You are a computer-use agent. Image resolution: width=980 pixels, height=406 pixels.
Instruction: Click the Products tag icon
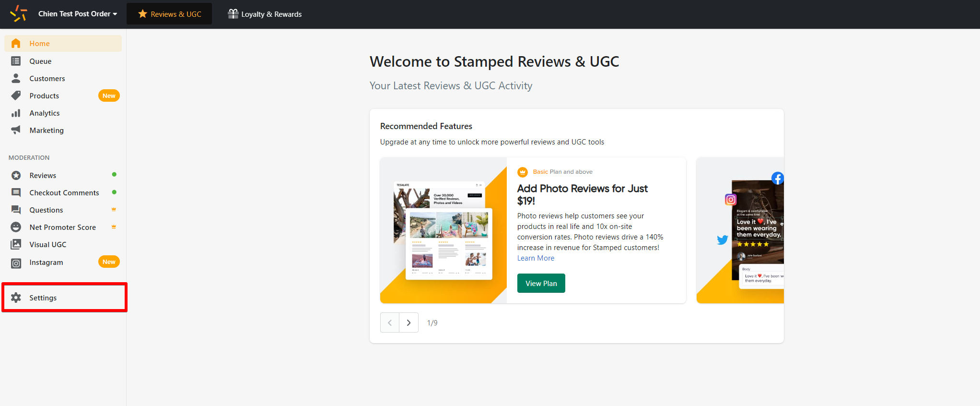[16, 96]
